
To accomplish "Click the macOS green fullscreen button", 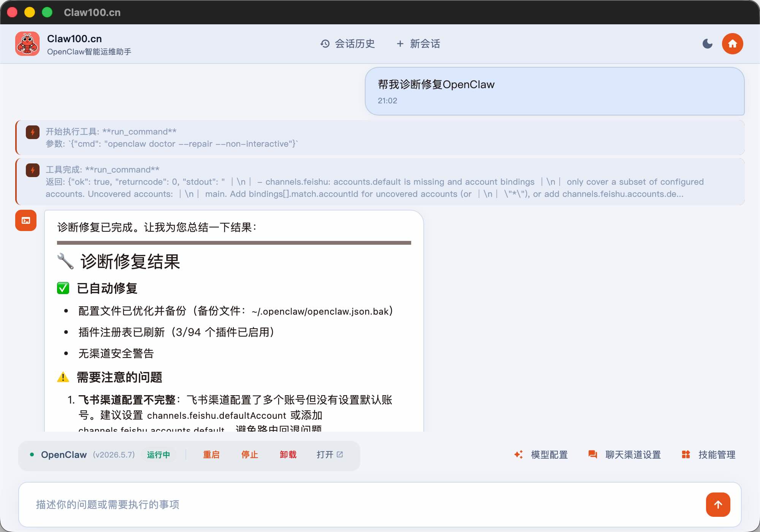I will point(47,12).
